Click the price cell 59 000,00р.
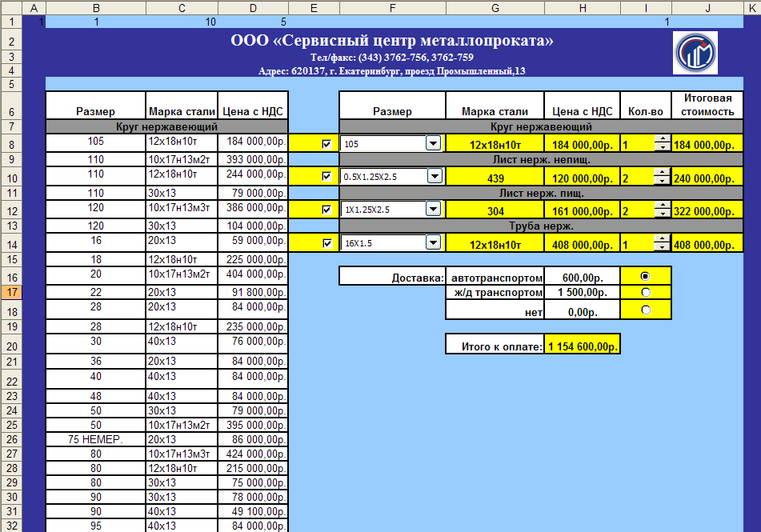The image size is (761, 532). tap(253, 242)
